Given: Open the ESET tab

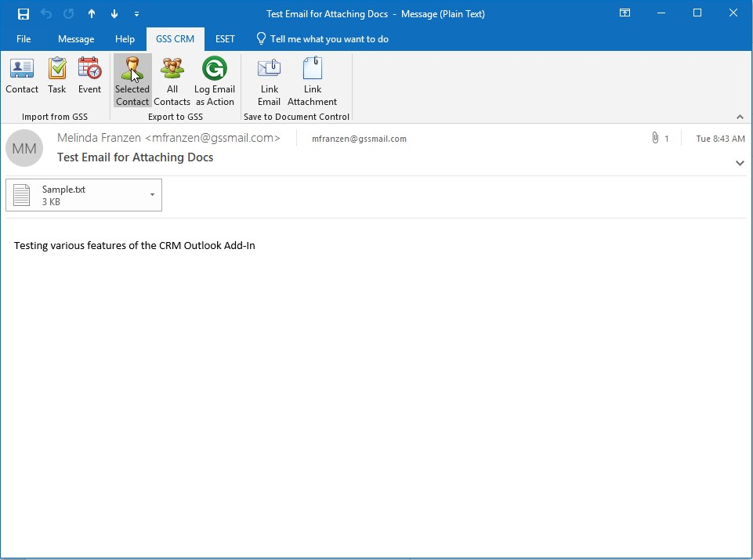Looking at the screenshot, I should click(x=225, y=39).
